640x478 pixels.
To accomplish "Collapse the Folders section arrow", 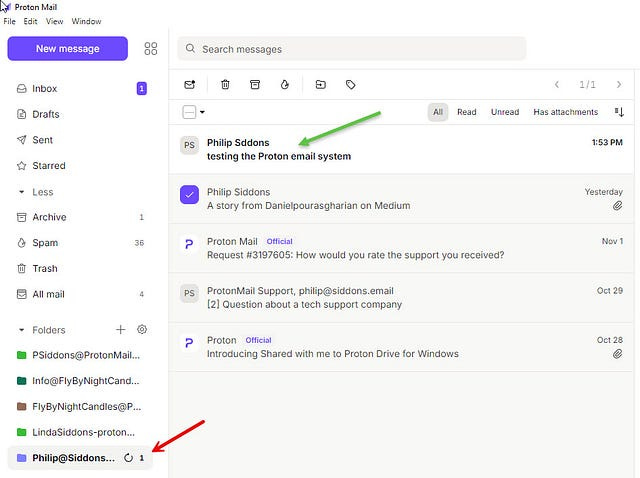I will click(22, 330).
